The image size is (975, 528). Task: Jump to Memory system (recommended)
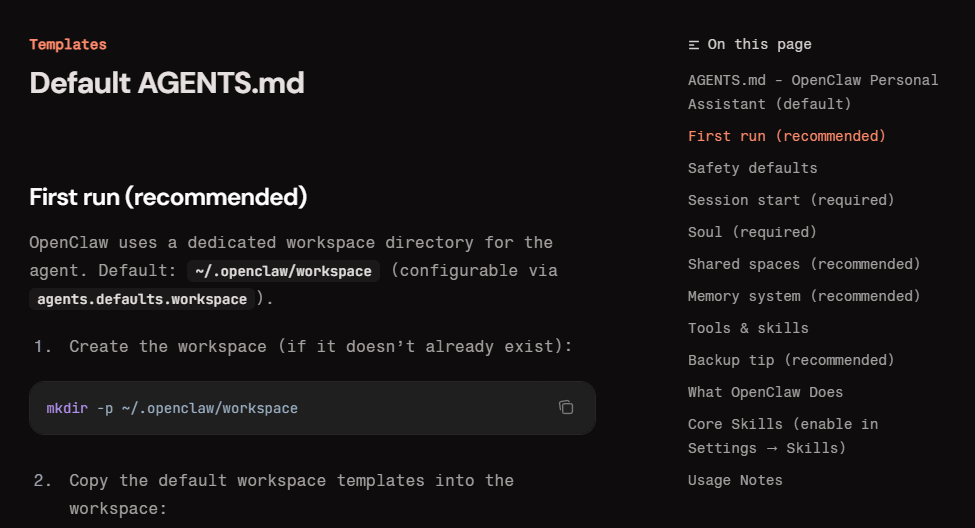tap(804, 296)
